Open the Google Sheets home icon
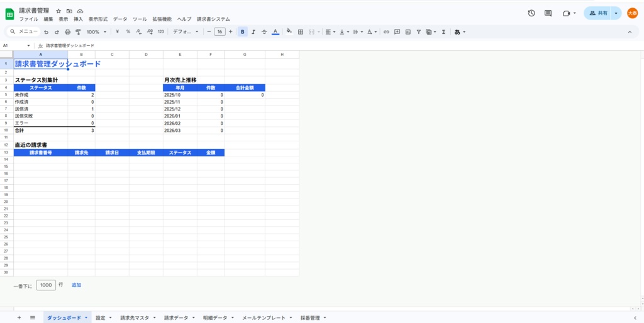644x323 pixels. pos(9,14)
